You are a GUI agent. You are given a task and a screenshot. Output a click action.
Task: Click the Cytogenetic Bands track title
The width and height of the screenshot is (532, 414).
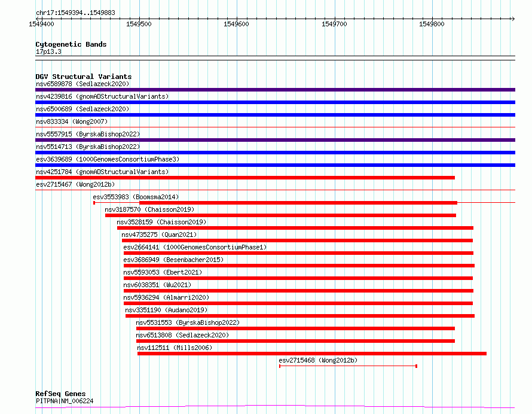coord(71,44)
